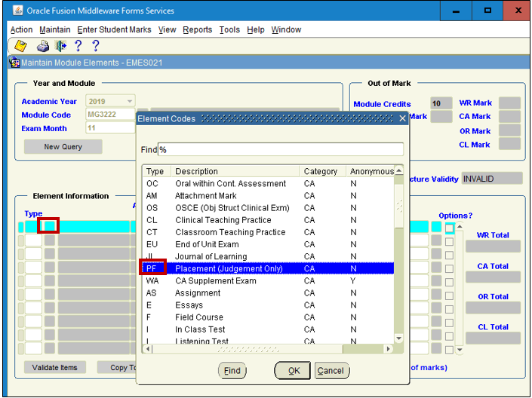The height and width of the screenshot is (398, 532).
Task: Open the Academic Year dropdown
Action: [x=130, y=102]
